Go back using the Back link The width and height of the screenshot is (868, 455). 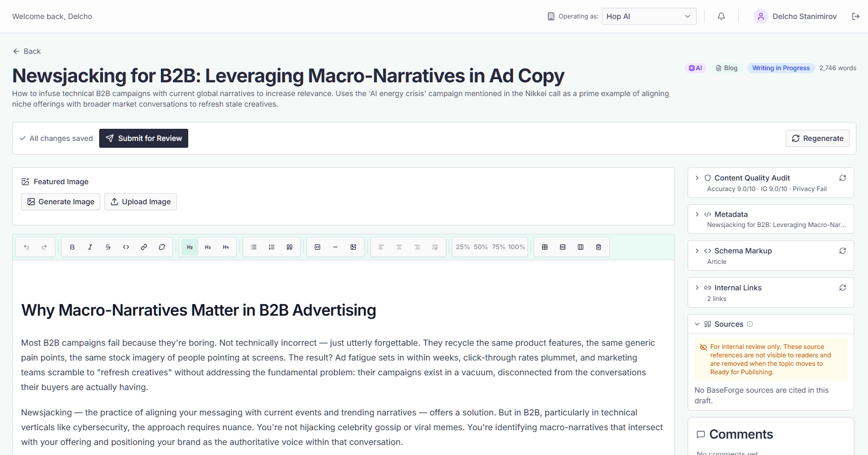(x=27, y=51)
